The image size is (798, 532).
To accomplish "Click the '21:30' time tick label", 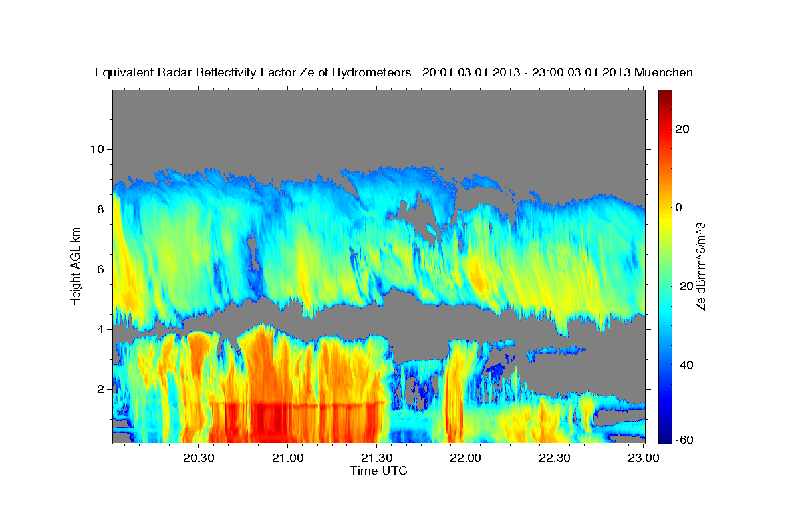I will coord(376,458).
